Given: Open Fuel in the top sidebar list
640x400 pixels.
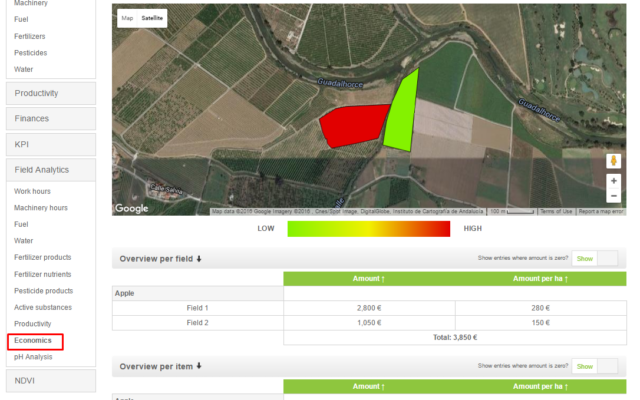Looking at the screenshot, I should [21, 19].
